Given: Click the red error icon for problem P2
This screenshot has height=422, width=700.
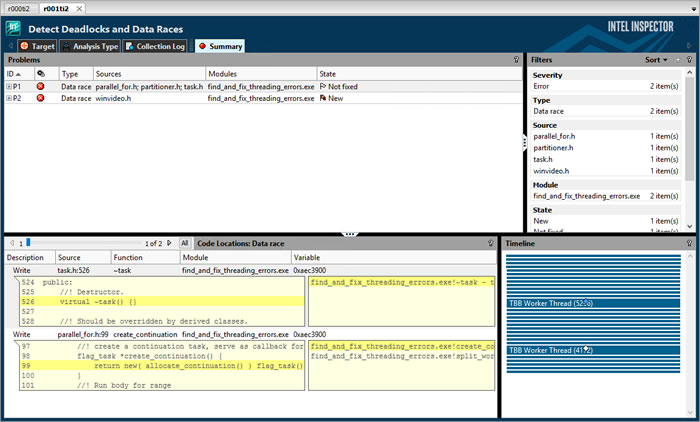Looking at the screenshot, I should click(x=41, y=98).
